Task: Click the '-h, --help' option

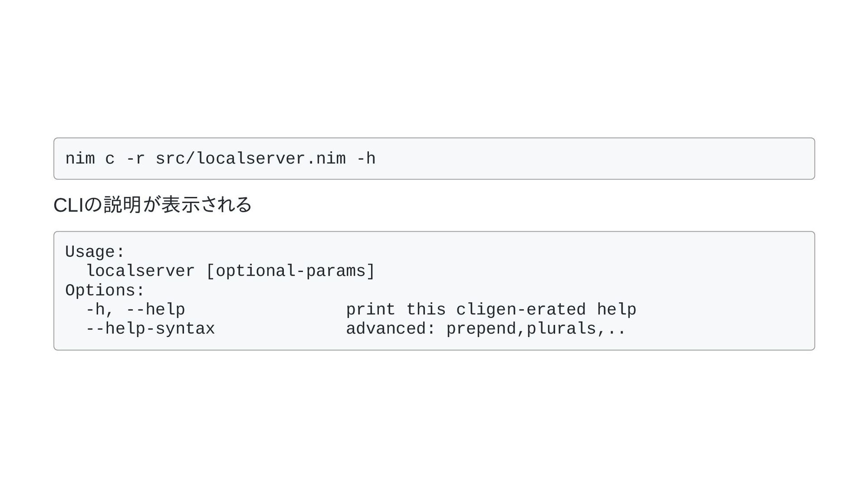Action: tap(135, 310)
